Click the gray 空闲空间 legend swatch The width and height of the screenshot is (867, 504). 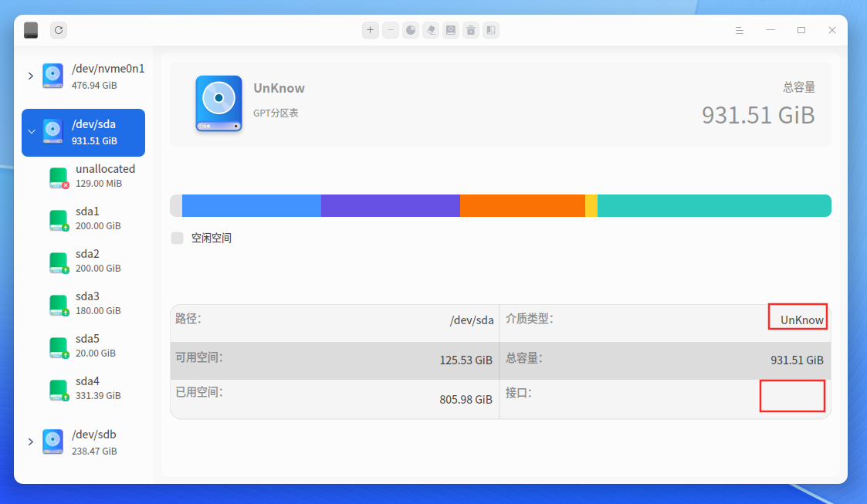click(x=177, y=238)
